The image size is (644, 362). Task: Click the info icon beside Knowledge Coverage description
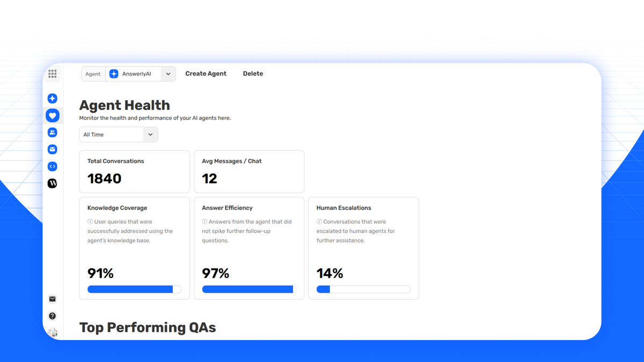(90, 221)
